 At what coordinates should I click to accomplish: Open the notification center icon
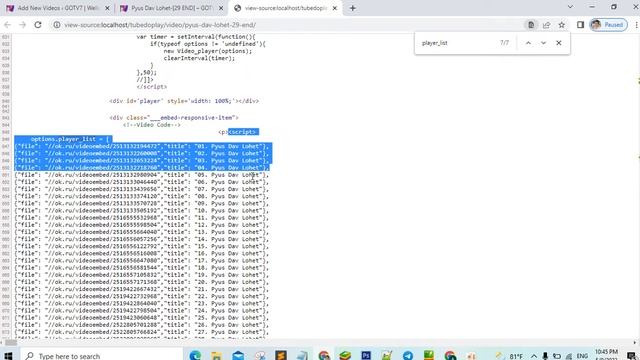point(631,356)
